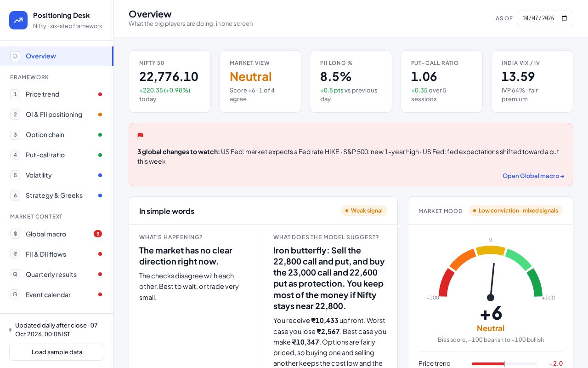Click the number 3 badge beside Option chain

pos(15,135)
